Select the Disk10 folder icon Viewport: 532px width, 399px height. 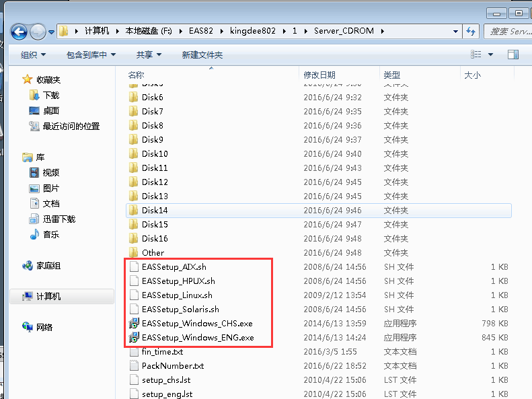134,153
